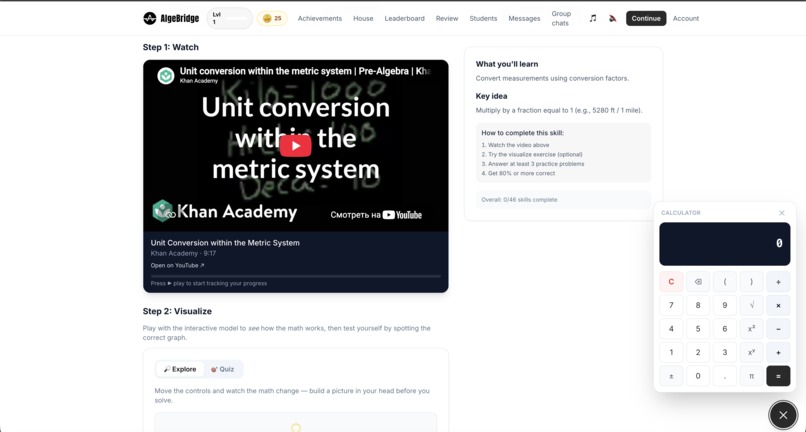Close the calculator panel with its X icon
806x432 pixels.
tap(782, 213)
